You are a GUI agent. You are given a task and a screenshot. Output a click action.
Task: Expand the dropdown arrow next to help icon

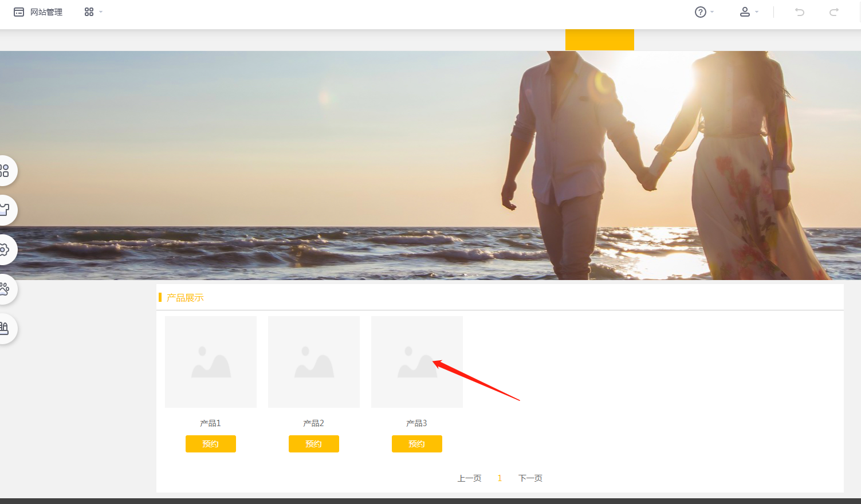(x=712, y=12)
